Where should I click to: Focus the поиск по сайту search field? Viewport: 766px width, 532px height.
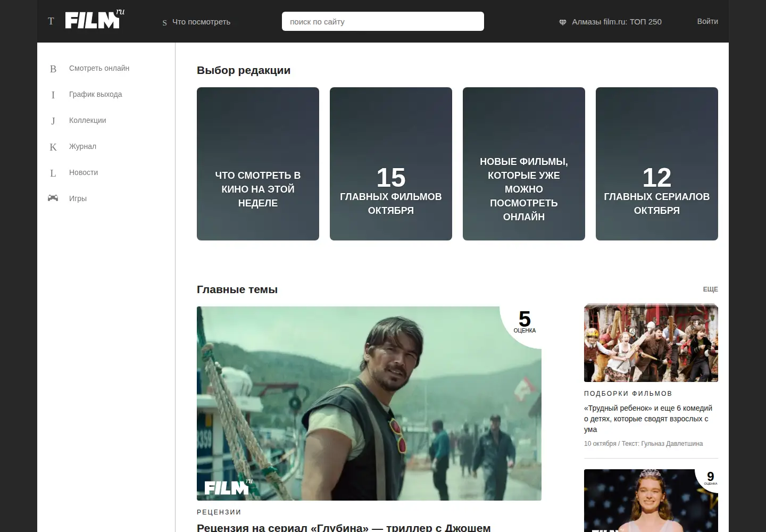pos(383,21)
